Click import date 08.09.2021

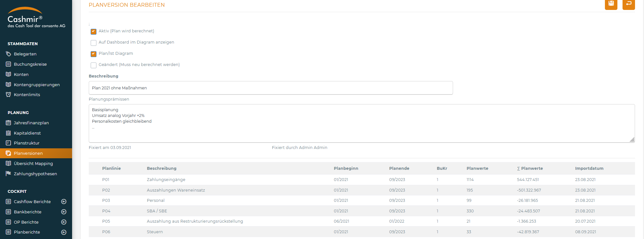(x=585, y=232)
